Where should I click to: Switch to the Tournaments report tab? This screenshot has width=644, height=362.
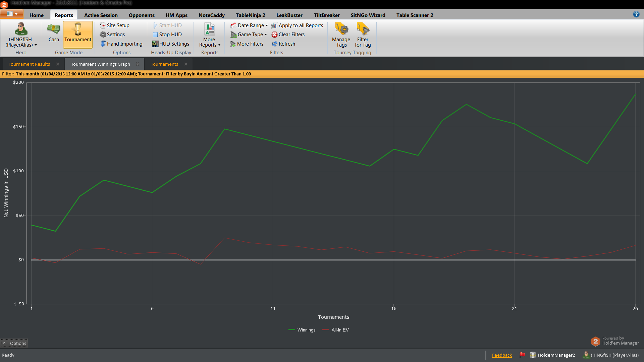click(164, 64)
